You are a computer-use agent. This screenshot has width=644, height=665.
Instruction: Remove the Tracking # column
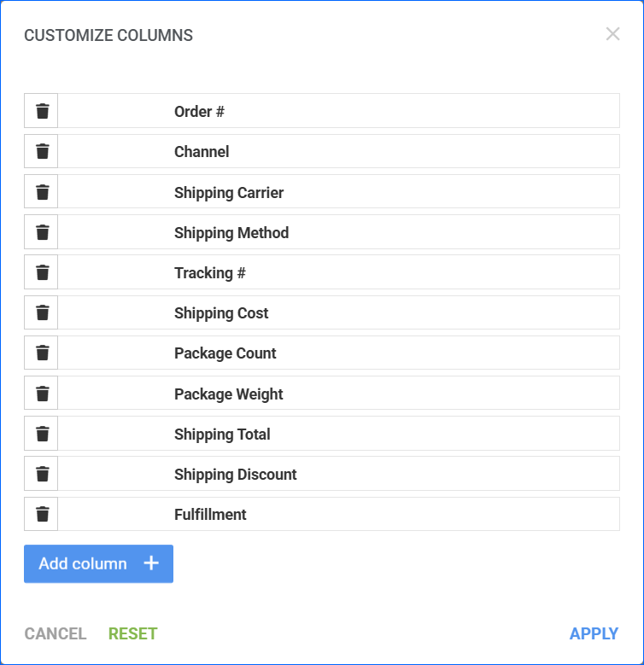(42, 272)
